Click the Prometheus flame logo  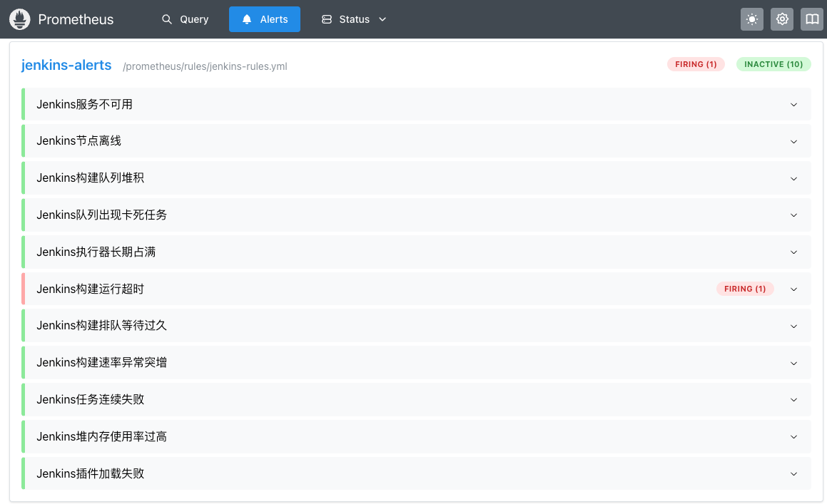(19, 19)
